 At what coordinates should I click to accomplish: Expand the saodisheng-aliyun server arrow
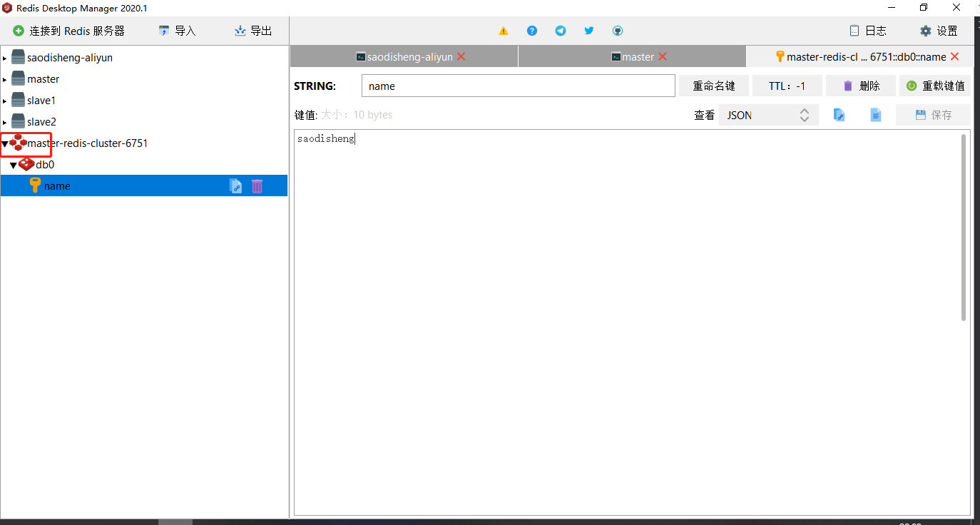point(5,58)
